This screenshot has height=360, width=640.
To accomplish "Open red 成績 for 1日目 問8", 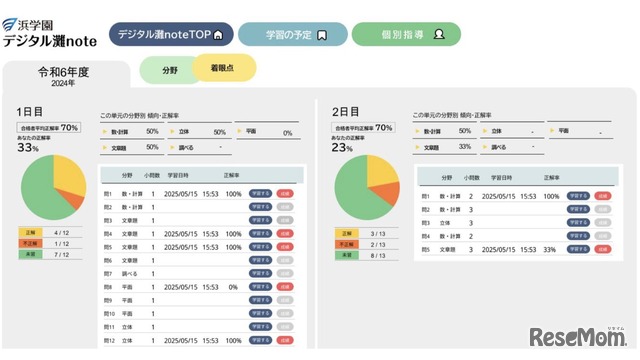I will click(285, 287).
